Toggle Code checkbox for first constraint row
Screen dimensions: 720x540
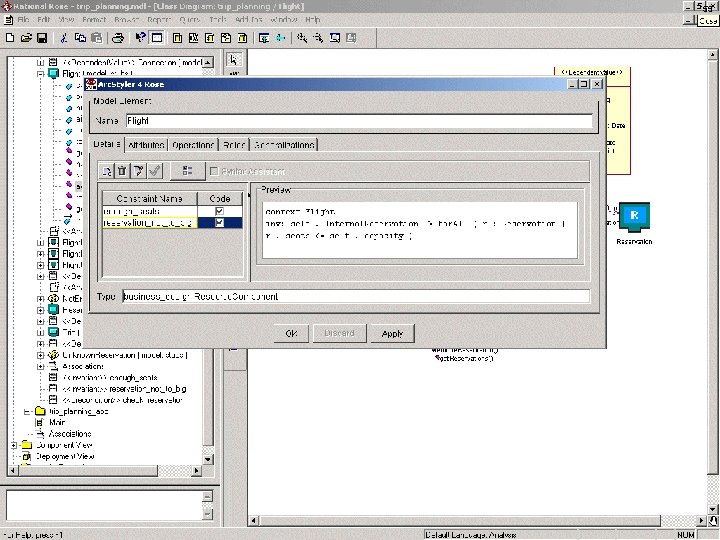[219, 211]
